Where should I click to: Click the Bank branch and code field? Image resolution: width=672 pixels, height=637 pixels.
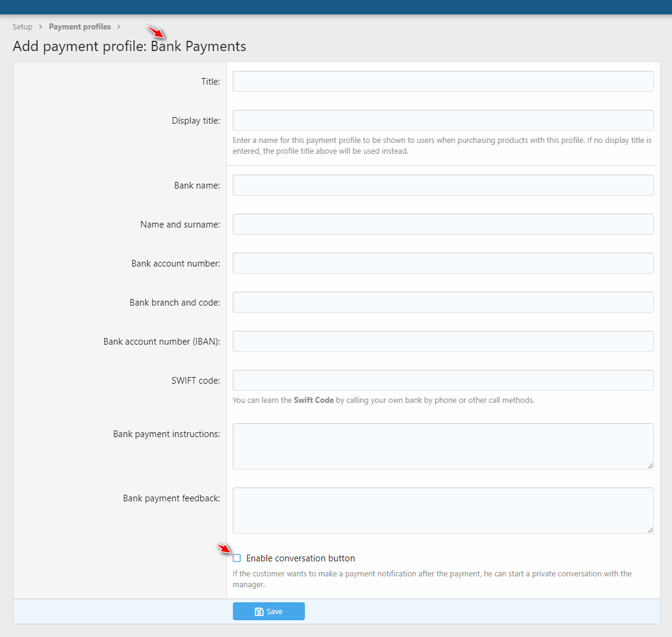coord(443,303)
